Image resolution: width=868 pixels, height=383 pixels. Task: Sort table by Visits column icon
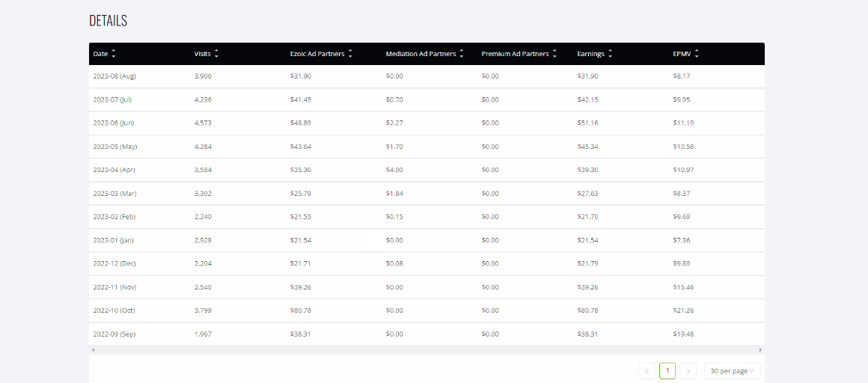tap(216, 54)
